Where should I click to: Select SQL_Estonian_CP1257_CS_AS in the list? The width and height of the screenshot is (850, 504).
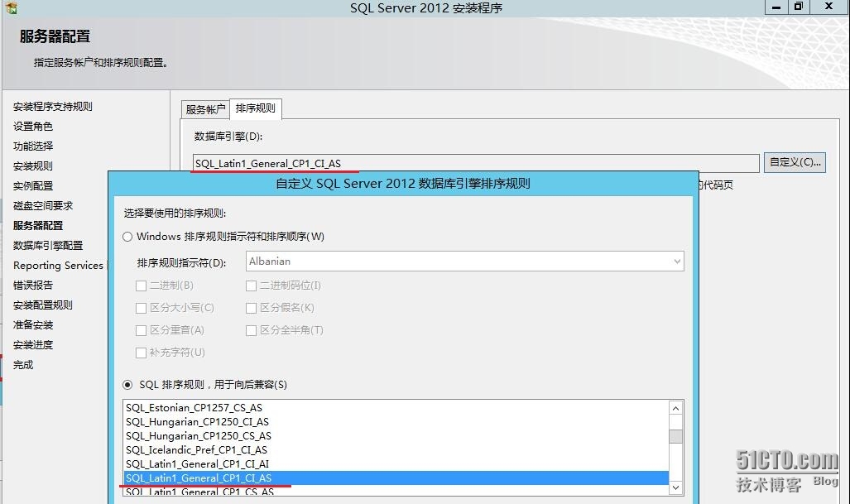tap(396, 407)
